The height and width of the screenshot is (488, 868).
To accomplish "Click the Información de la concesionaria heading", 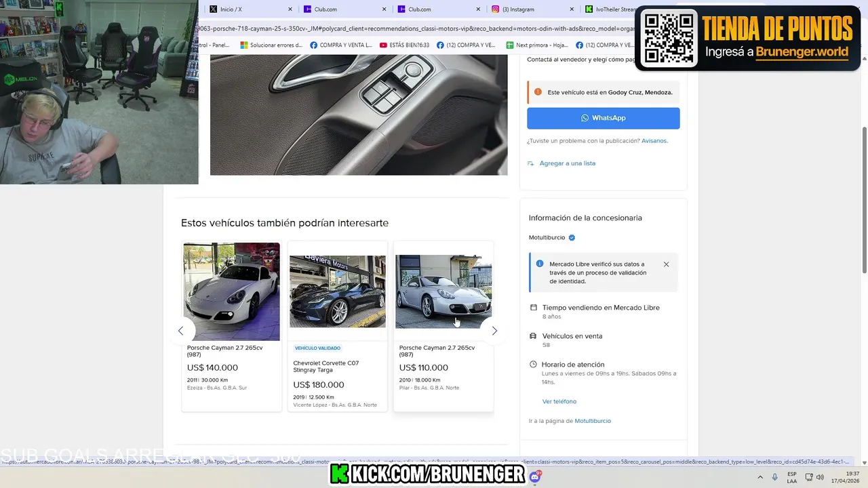I will [585, 218].
